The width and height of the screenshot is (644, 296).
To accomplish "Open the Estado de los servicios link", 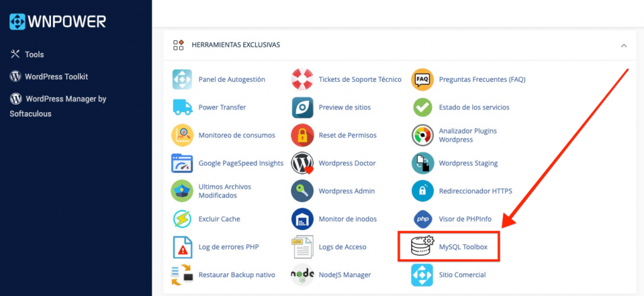I will click(474, 107).
